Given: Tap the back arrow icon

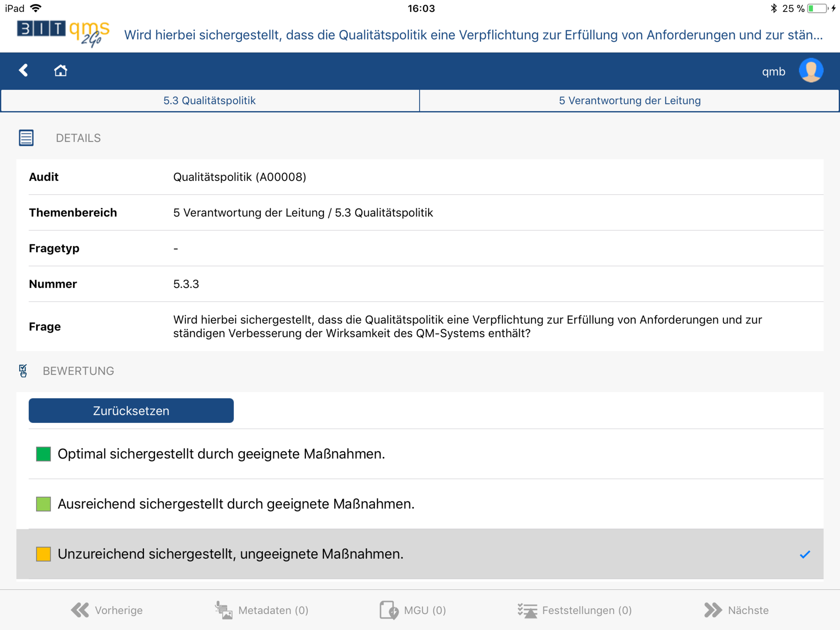Looking at the screenshot, I should [24, 70].
